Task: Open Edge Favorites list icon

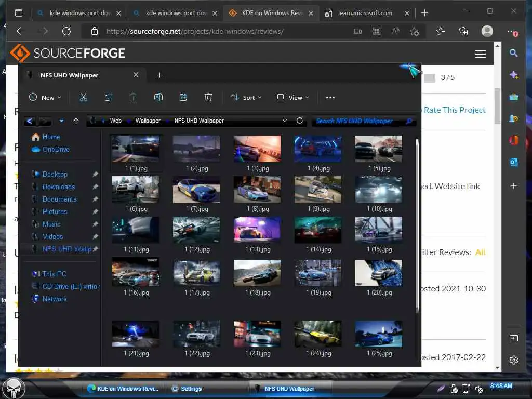Action: pos(441,31)
